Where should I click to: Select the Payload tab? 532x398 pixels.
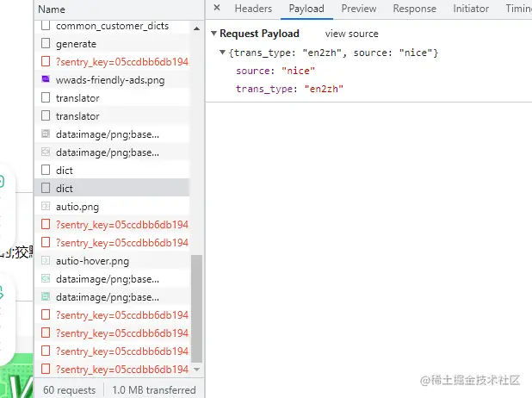[306, 9]
